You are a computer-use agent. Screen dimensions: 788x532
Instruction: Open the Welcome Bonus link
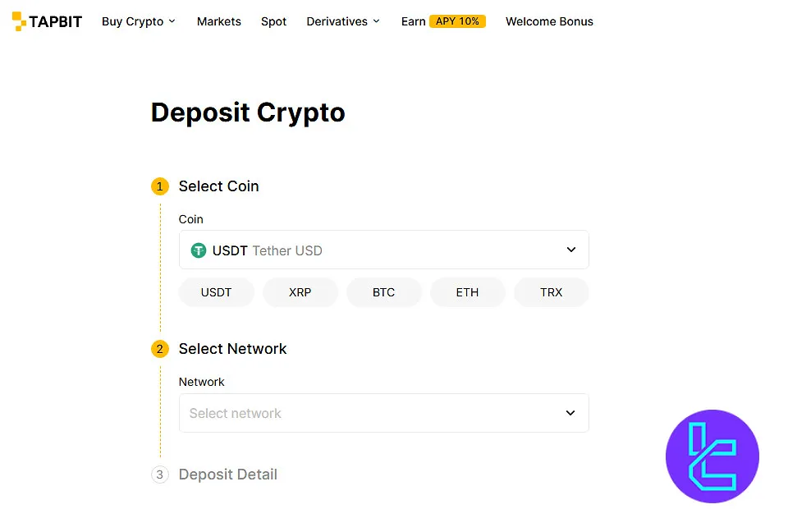click(549, 21)
